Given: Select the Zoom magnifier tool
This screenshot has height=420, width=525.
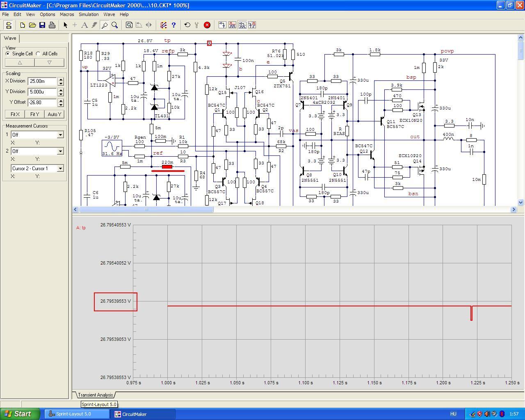Looking at the screenshot, I should (115, 25).
